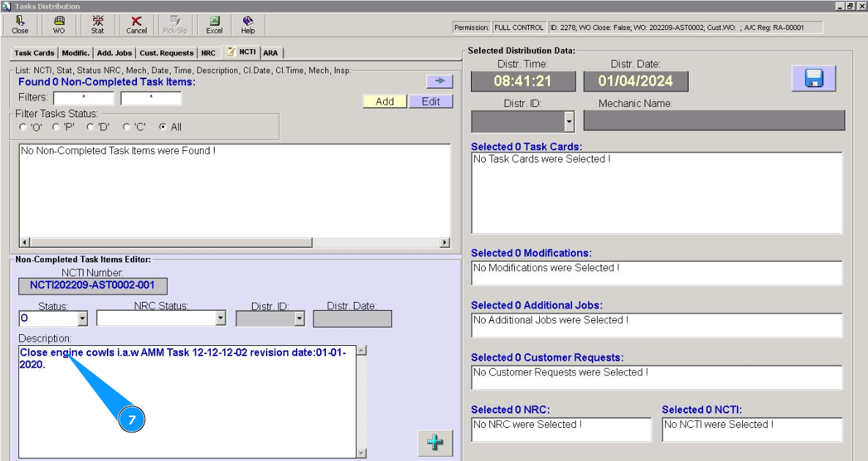Click the FULL CONTROL permission field
The height and width of the screenshot is (461, 868).
point(519,27)
